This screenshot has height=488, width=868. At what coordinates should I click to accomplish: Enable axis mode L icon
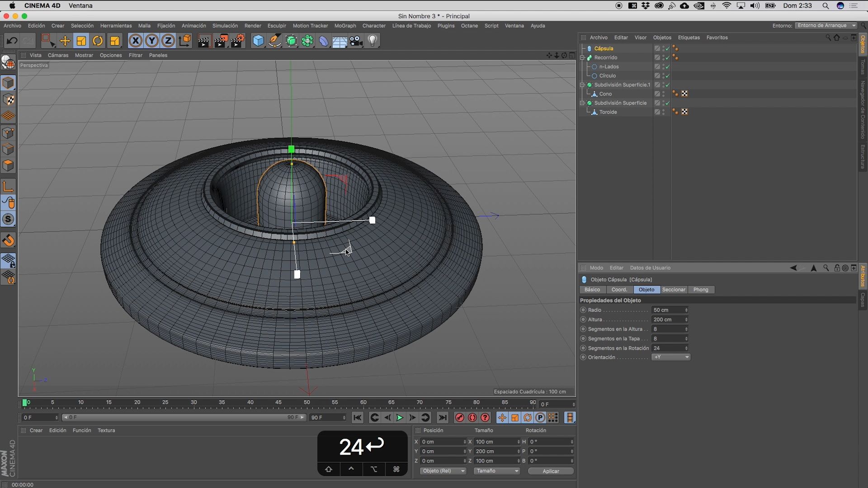pos(8,186)
